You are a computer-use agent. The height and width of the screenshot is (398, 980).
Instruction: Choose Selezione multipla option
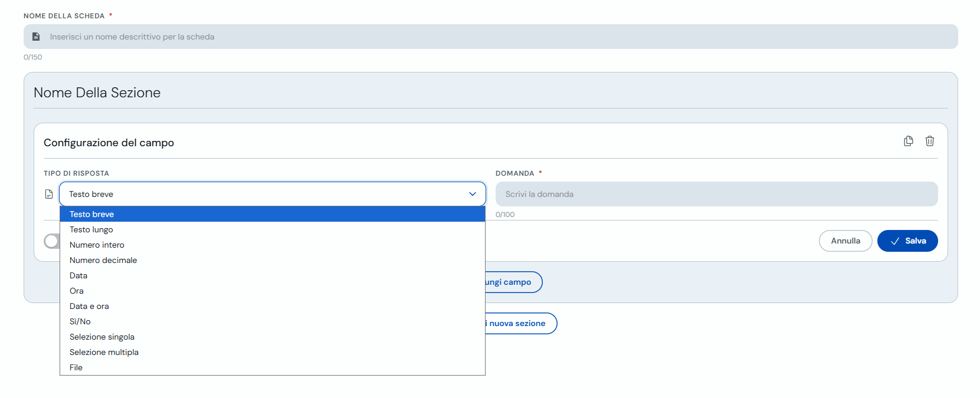(x=273, y=352)
